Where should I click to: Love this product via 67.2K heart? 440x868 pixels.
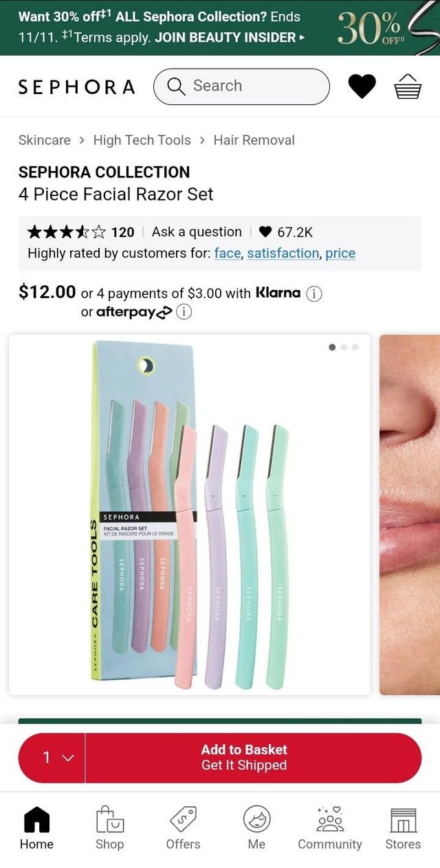coord(266,232)
